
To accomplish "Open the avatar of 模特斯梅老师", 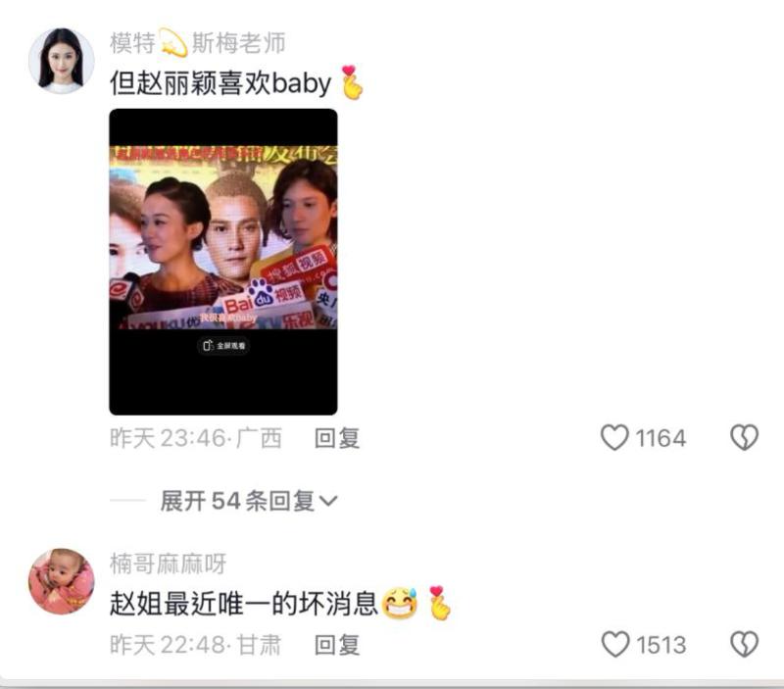I will [x=62, y=61].
